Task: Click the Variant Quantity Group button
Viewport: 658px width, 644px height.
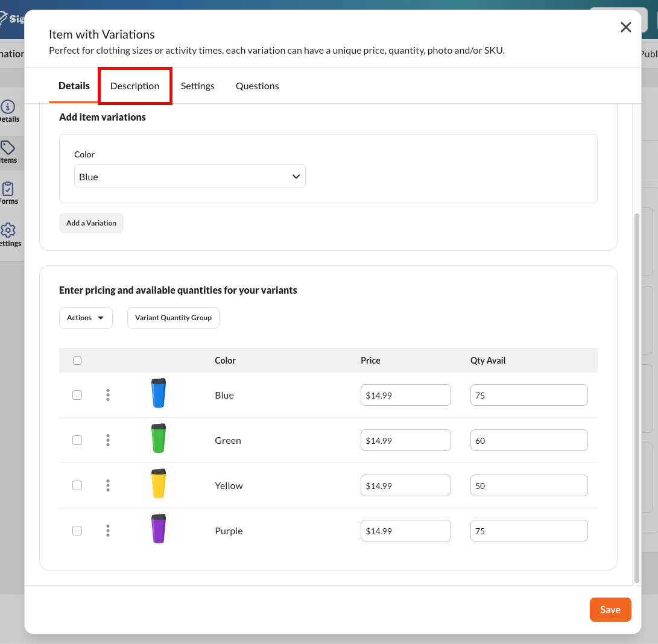Action: (x=173, y=318)
